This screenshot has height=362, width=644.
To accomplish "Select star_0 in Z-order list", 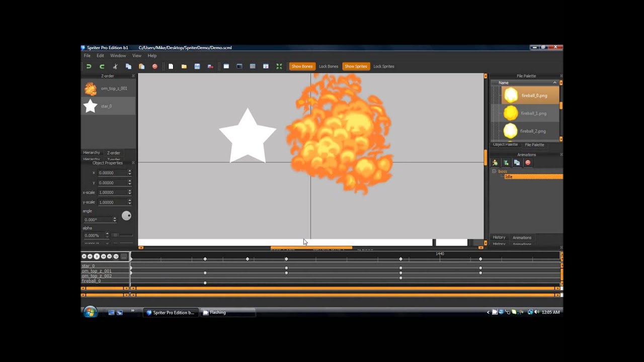I will [x=108, y=106].
